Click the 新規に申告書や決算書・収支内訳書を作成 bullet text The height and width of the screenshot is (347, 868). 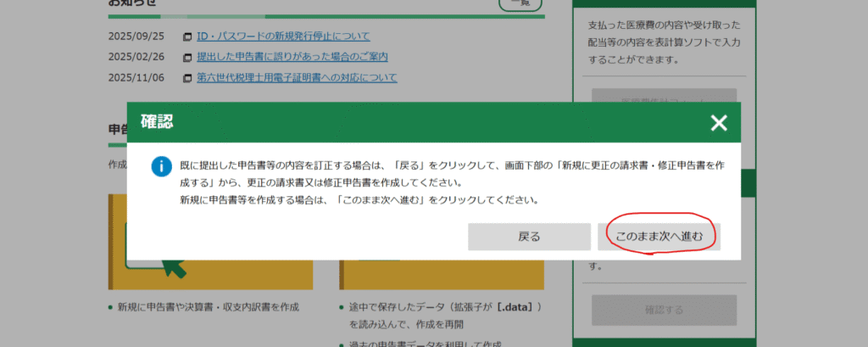pyautogui.click(x=209, y=307)
